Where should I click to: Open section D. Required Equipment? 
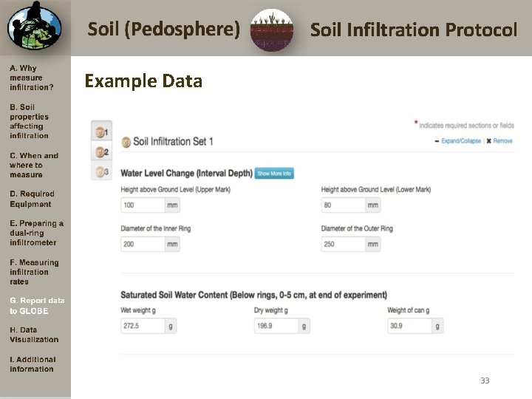pos(30,199)
